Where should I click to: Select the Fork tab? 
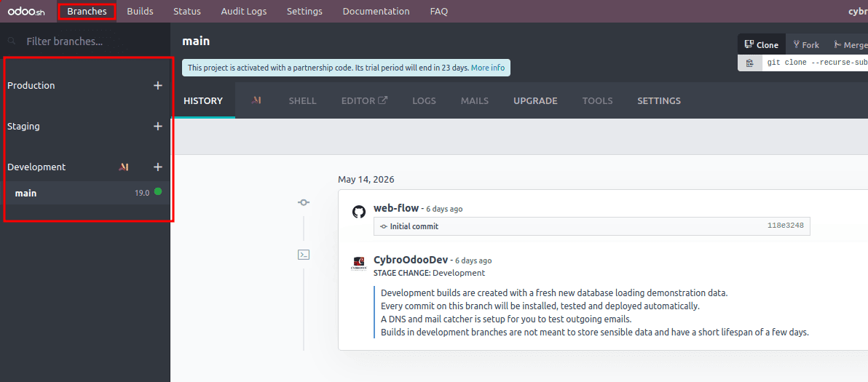(x=806, y=45)
